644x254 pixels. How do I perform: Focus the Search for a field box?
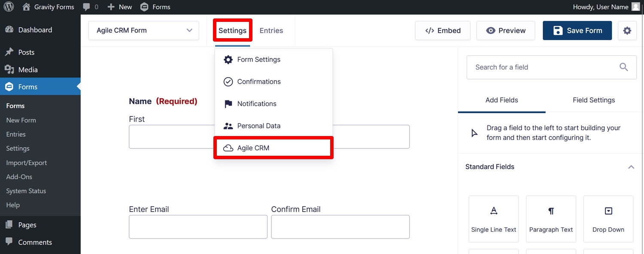(x=551, y=67)
